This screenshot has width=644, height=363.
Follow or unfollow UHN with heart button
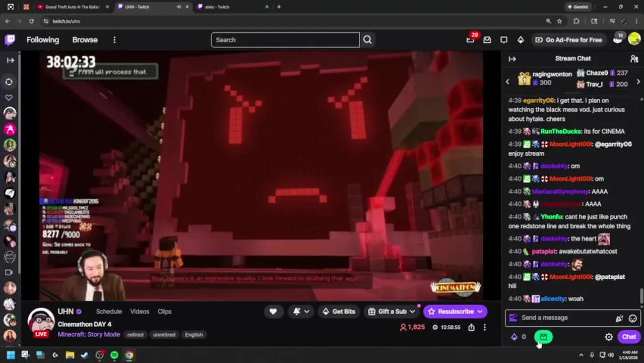coord(273,312)
